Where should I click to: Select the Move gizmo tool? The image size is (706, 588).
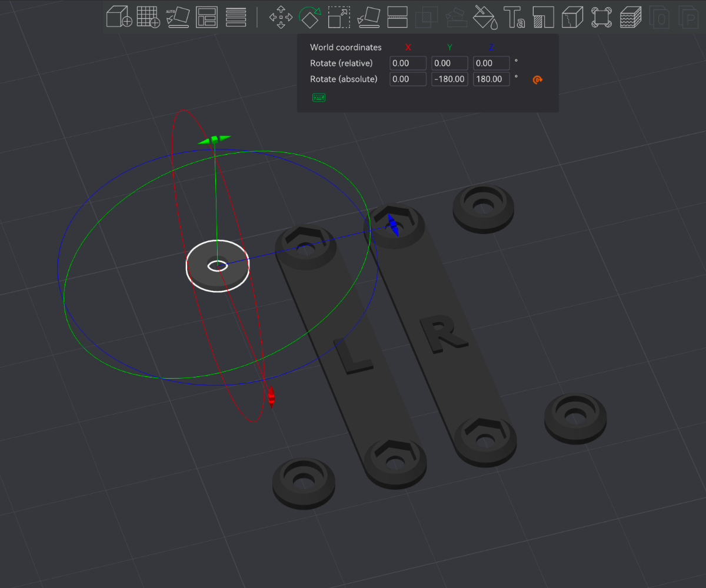(281, 17)
